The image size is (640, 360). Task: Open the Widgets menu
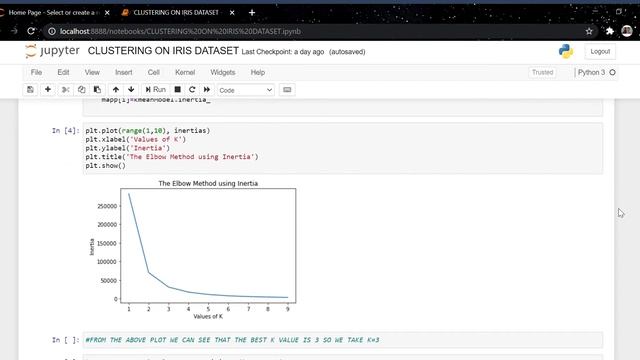(223, 72)
